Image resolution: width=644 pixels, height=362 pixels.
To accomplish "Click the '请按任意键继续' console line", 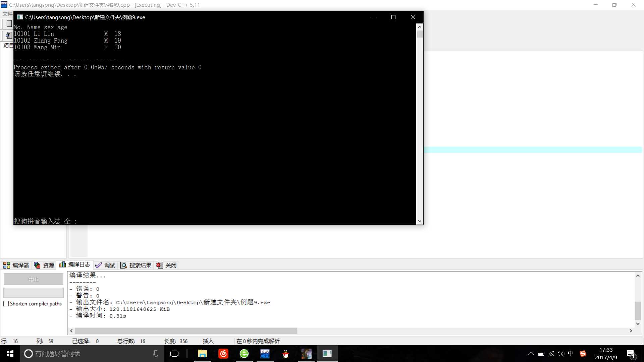I will (x=45, y=74).
